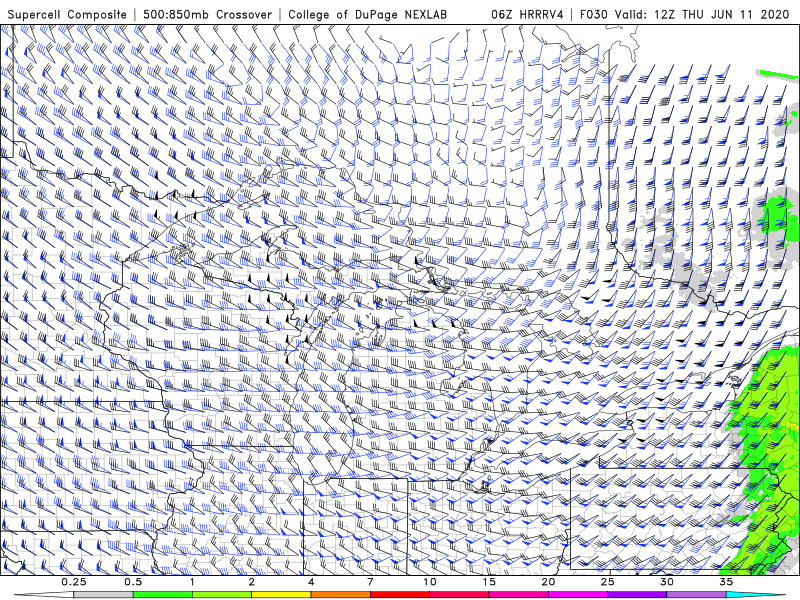The height and width of the screenshot is (600, 800).
Task: Click the "500:850mb Crossover" header text
Action: 208,14
